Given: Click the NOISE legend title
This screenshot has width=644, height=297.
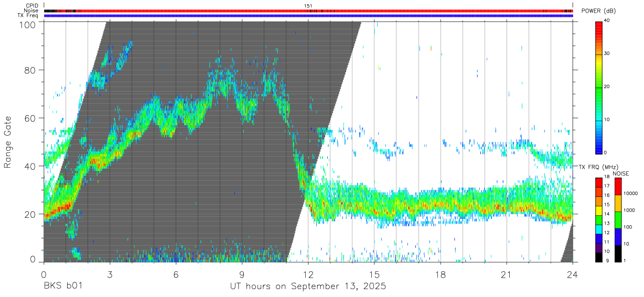Looking at the screenshot, I should [x=620, y=173].
